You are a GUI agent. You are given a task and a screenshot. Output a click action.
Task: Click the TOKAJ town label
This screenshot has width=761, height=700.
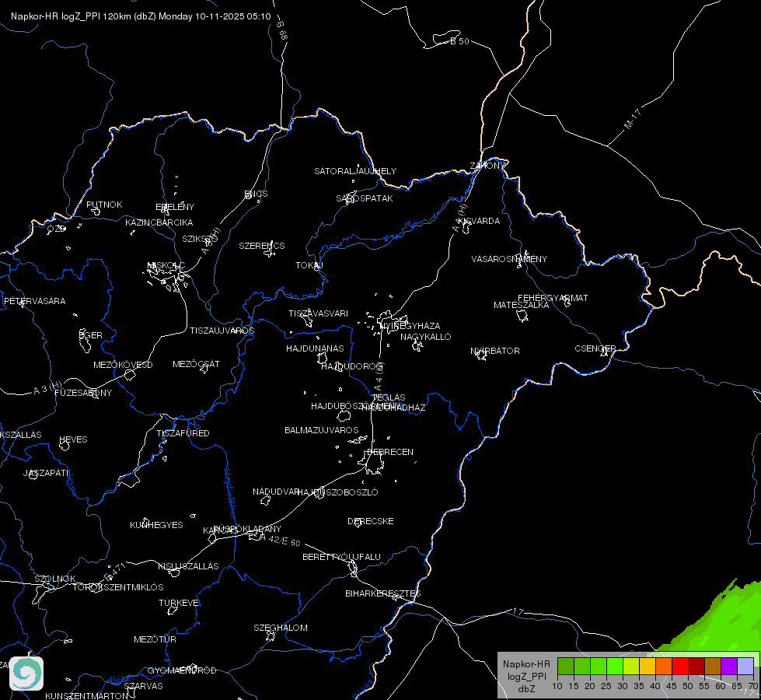point(309,265)
